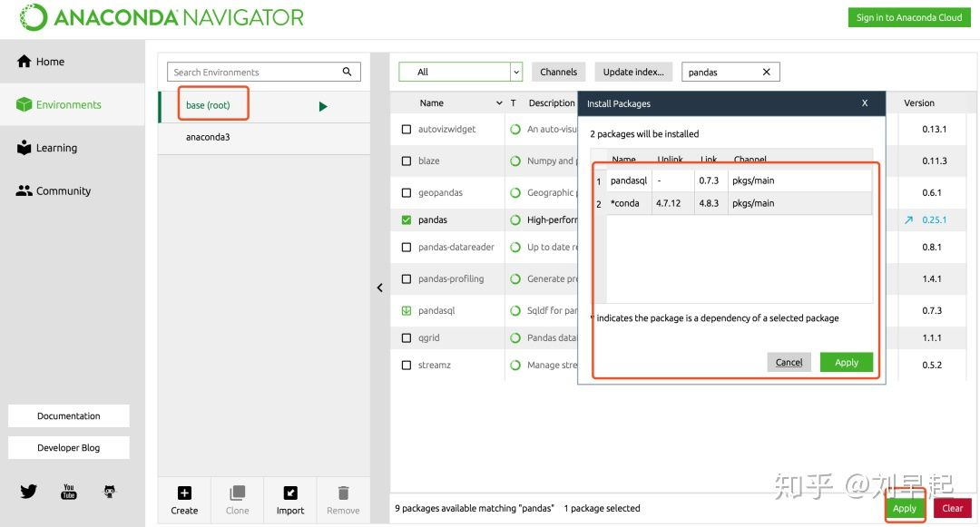Open the GitHub octocat icon link
The image size is (980, 527).
pos(110,492)
